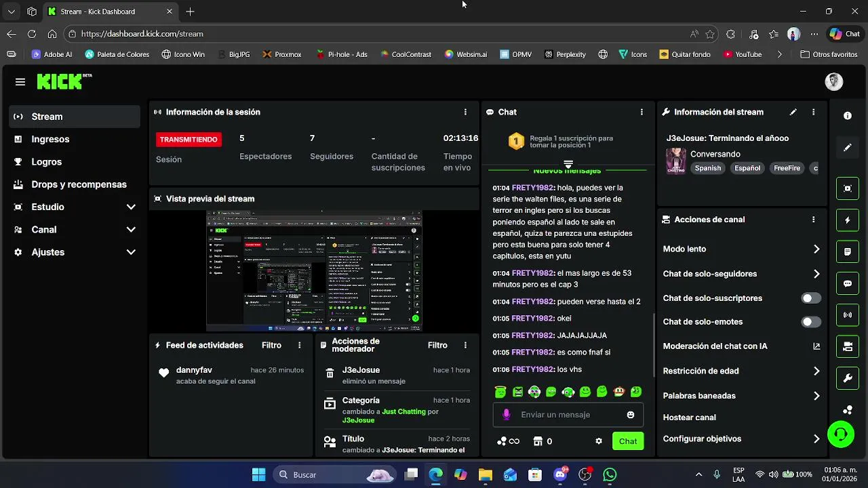Select Stream in the sidebar
This screenshot has height=488, width=868.
pos(75,117)
